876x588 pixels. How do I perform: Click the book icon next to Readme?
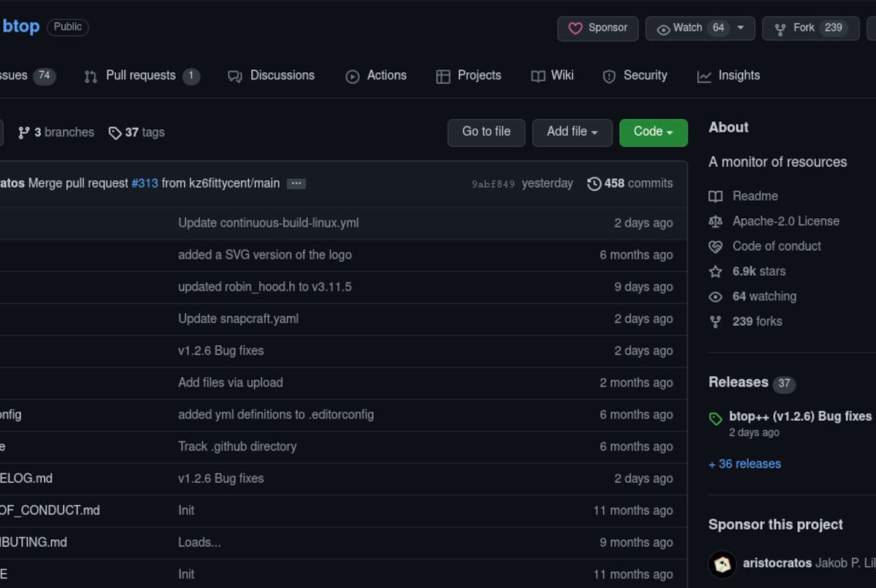click(x=715, y=196)
